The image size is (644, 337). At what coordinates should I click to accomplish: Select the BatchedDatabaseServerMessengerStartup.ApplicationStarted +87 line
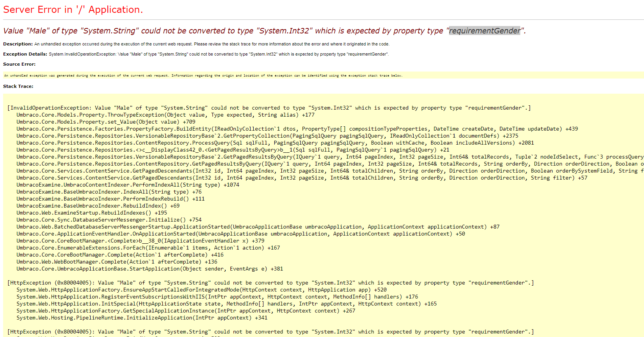point(258,227)
